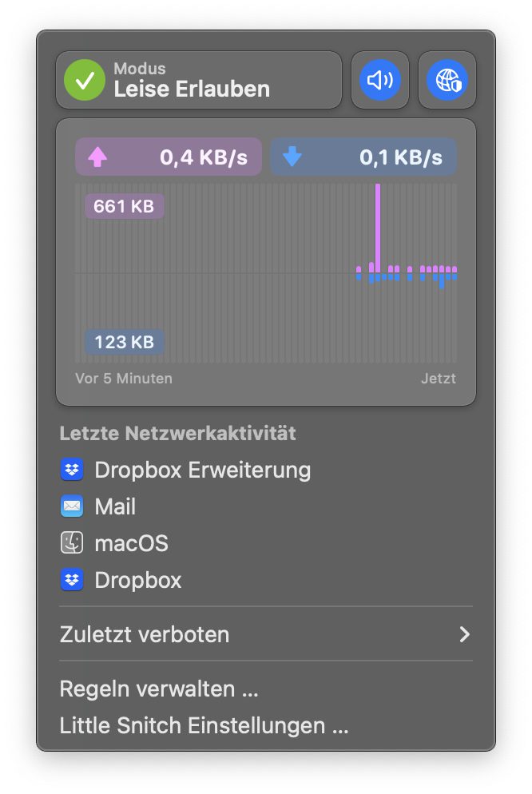Click the 123 KB download total label
532x794 pixels.
[124, 342]
